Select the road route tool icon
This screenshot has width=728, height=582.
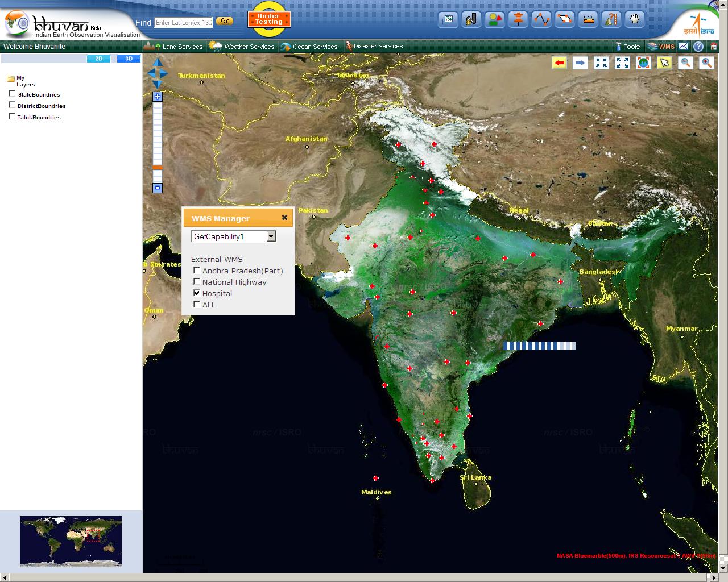click(471, 20)
